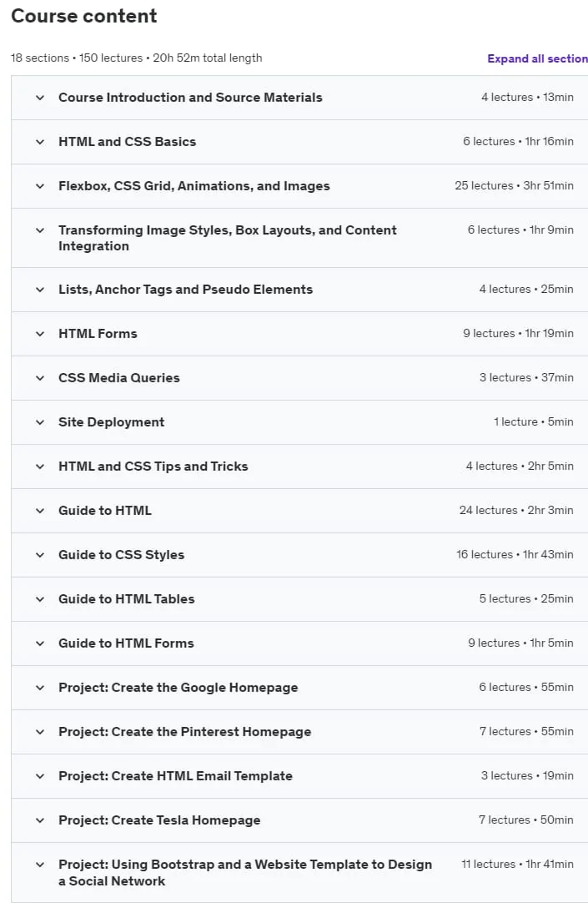Expand Bootstrap Social Network project chevron
Image resolution: width=588 pixels, height=903 pixels.
[x=40, y=865]
